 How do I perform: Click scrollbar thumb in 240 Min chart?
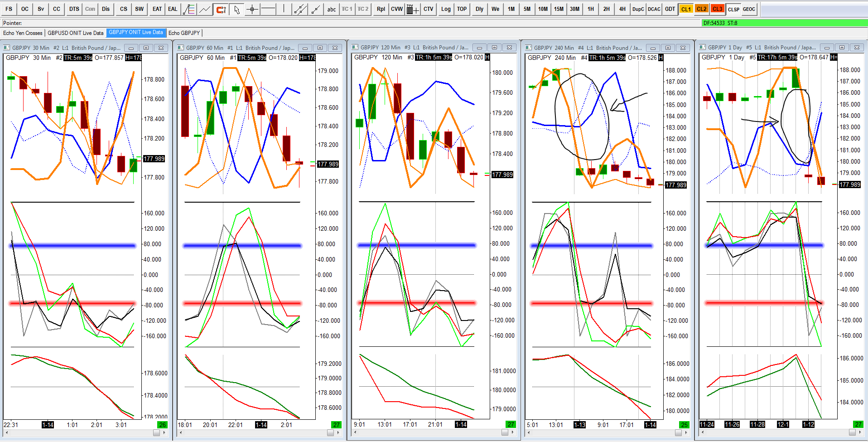click(x=679, y=433)
